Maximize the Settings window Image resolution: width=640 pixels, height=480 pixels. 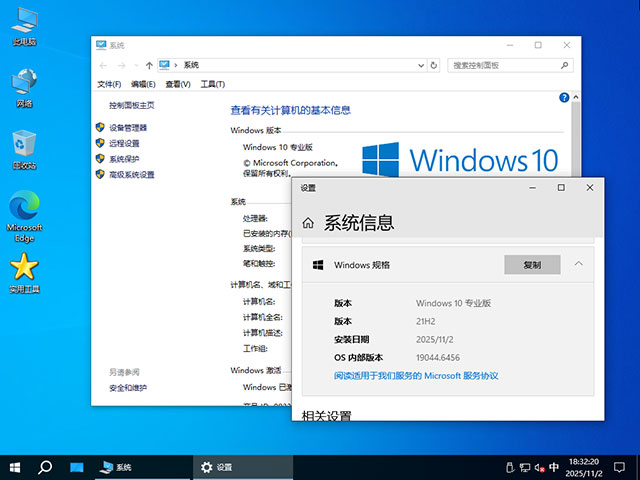(x=561, y=188)
